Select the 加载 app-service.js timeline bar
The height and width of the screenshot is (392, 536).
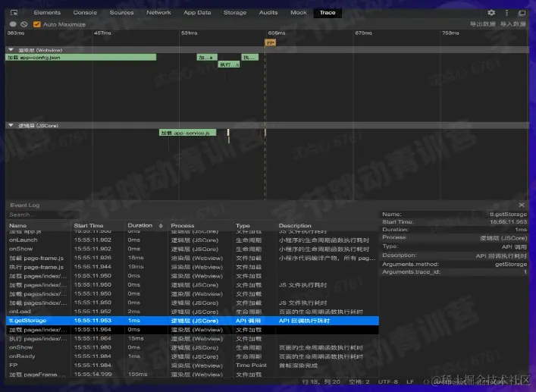coord(188,133)
